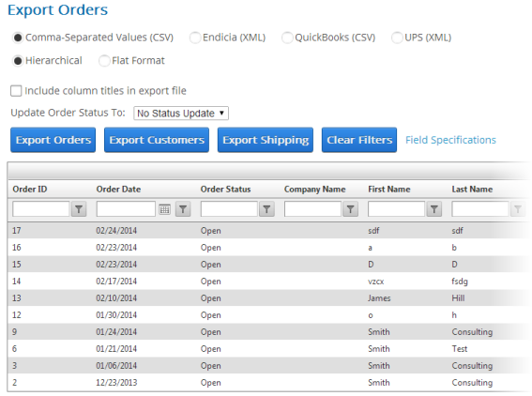Click the Order Date filter icon
This screenshot has width=532, height=396.
pyautogui.click(x=183, y=209)
